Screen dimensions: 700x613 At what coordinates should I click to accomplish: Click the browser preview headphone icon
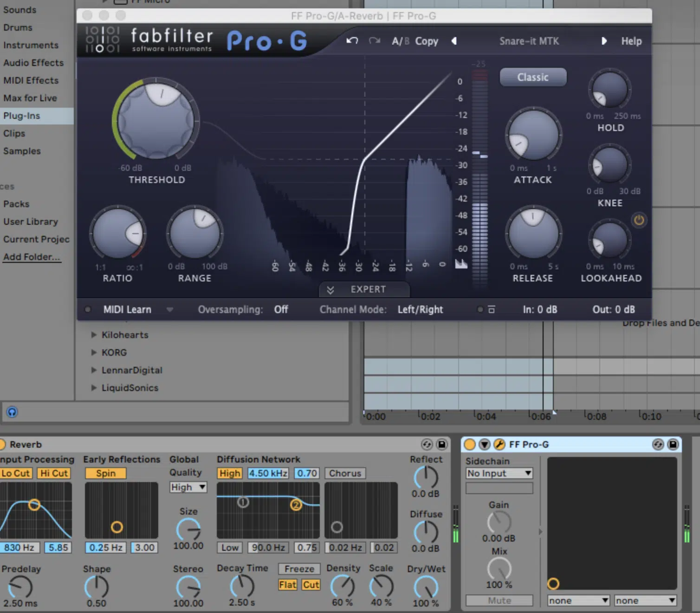[x=12, y=412]
